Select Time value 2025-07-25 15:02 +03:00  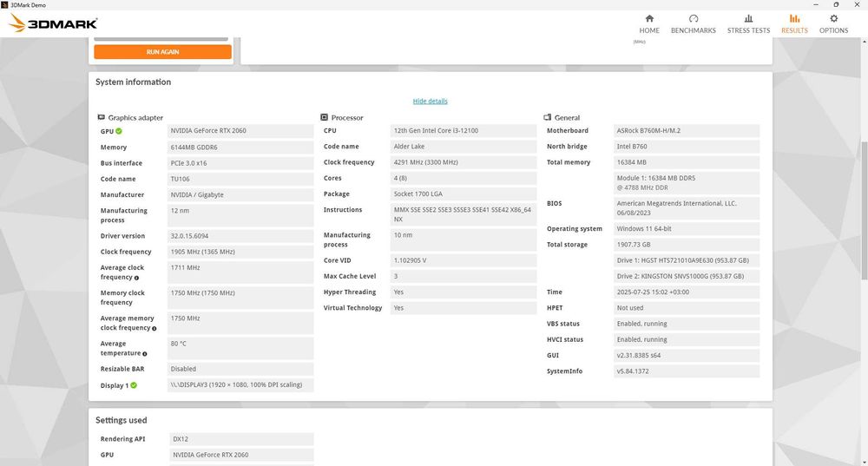pyautogui.click(x=687, y=292)
